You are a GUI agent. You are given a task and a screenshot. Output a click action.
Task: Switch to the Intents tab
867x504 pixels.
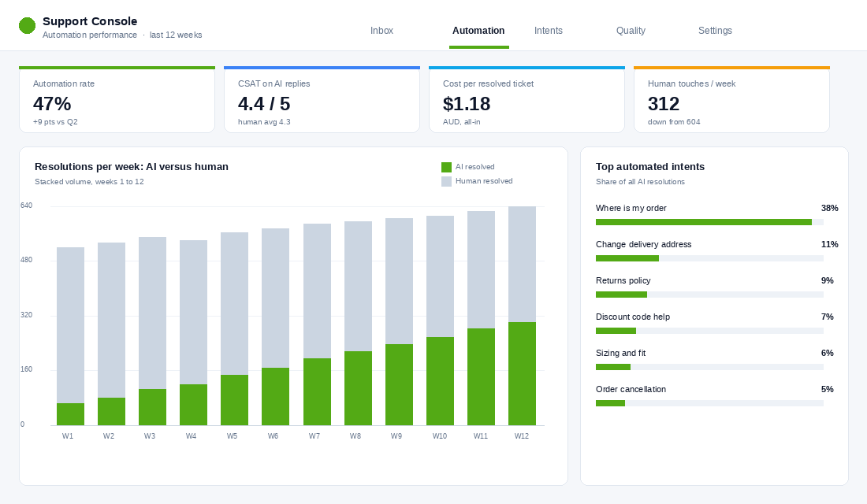[549, 31]
